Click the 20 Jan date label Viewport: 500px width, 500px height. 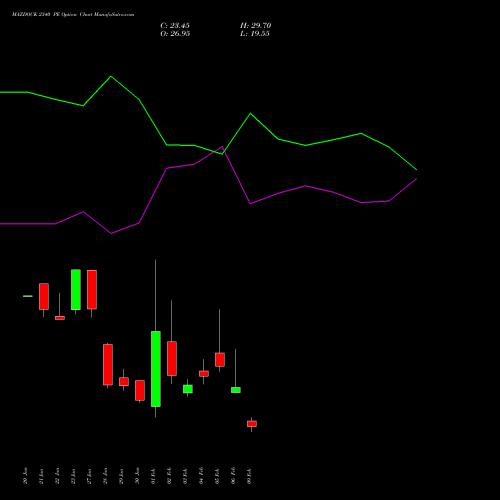tap(26, 476)
